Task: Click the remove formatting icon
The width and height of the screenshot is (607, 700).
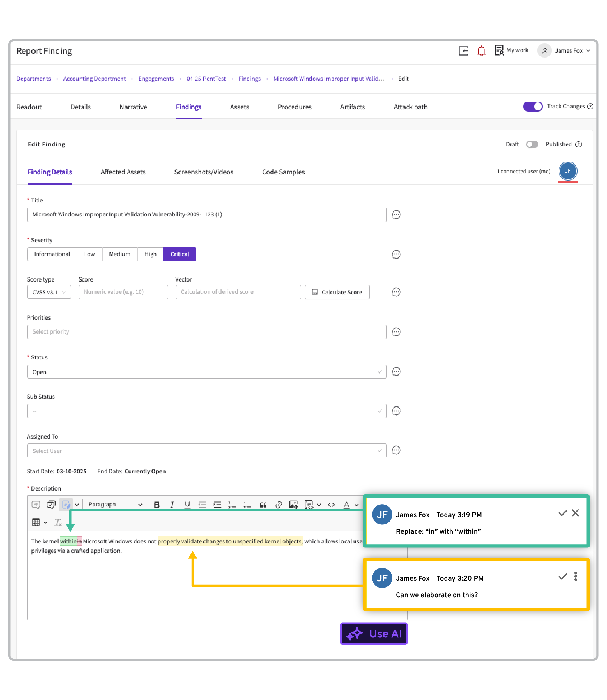Action: point(58,522)
